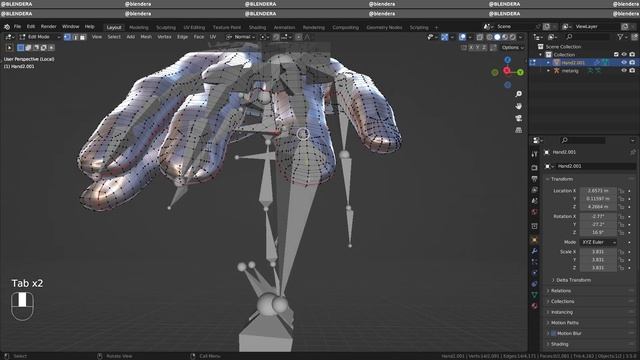Open the Help menu
This screenshot has height=360, width=640.
pyautogui.click(x=89, y=27)
